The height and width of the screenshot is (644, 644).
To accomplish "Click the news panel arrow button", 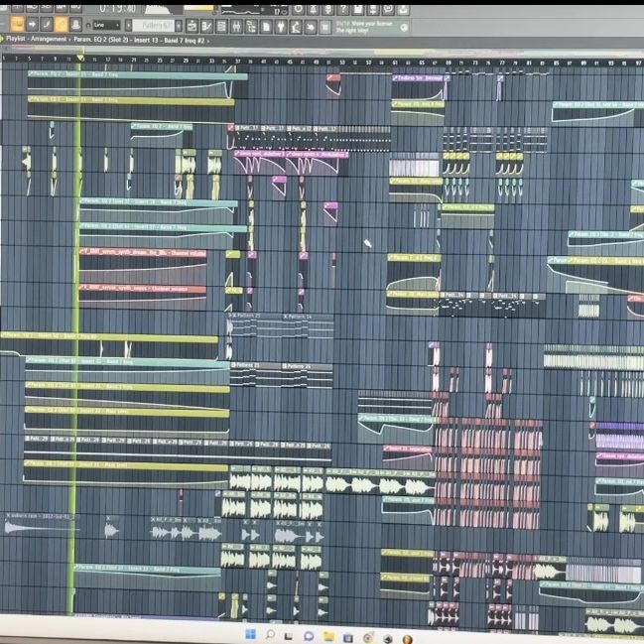I will pos(404,28).
